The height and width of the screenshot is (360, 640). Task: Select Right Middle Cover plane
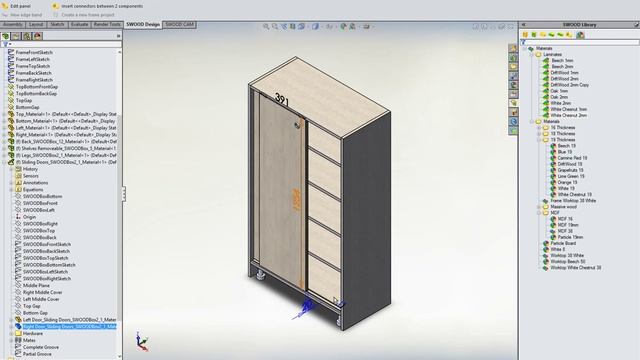[x=42, y=292]
